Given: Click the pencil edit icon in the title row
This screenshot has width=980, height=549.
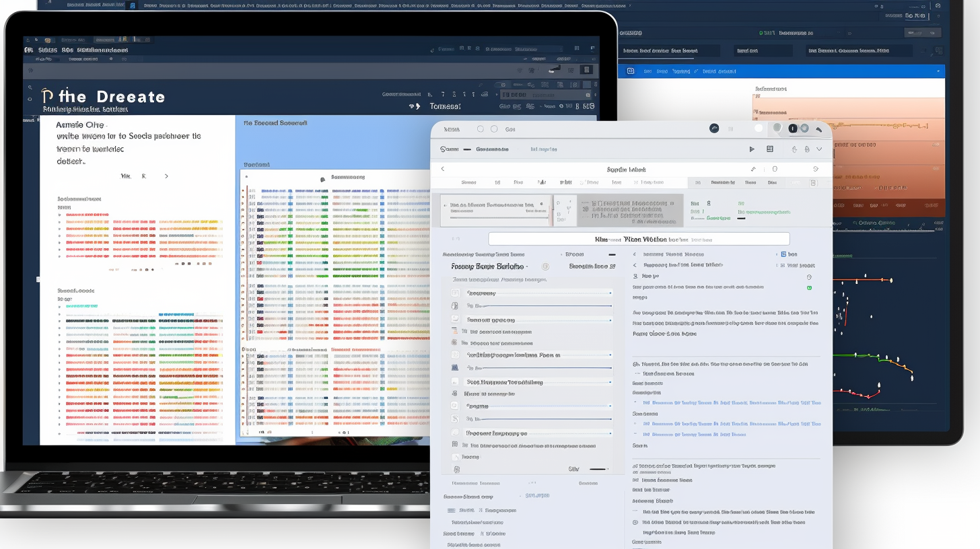Looking at the screenshot, I should tap(753, 170).
